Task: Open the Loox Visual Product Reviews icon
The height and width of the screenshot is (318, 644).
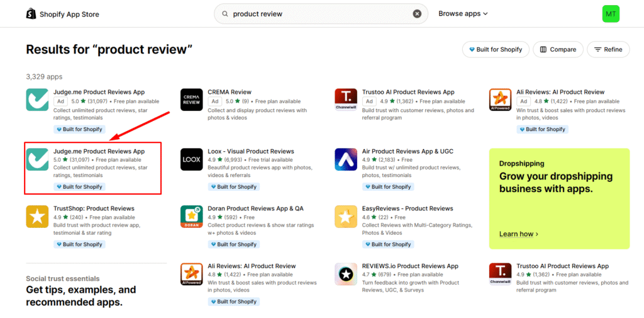Action: point(191,159)
